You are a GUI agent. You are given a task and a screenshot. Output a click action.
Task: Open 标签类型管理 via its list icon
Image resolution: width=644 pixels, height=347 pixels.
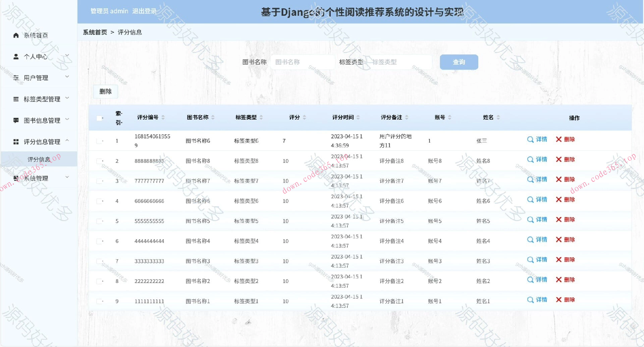pos(16,99)
